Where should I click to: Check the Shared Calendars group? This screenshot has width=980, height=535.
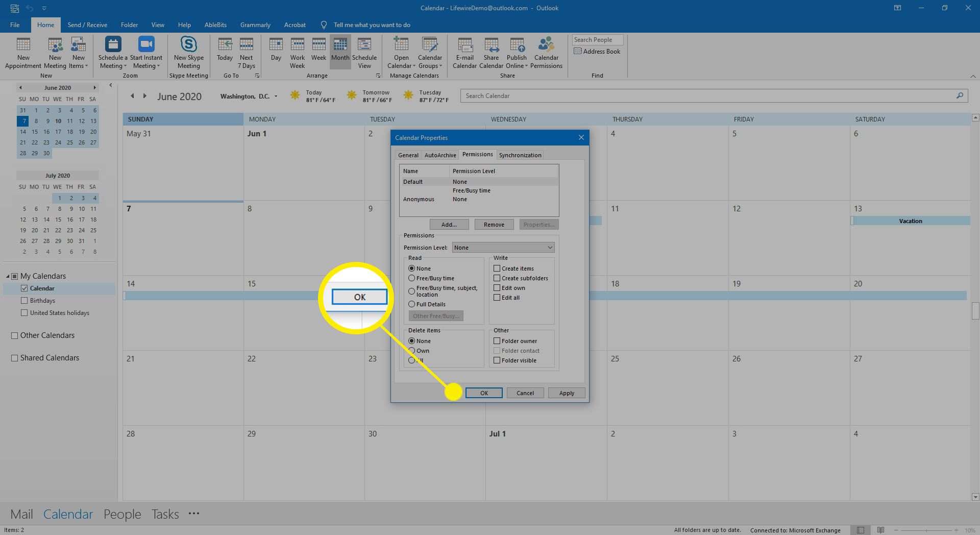(x=14, y=358)
